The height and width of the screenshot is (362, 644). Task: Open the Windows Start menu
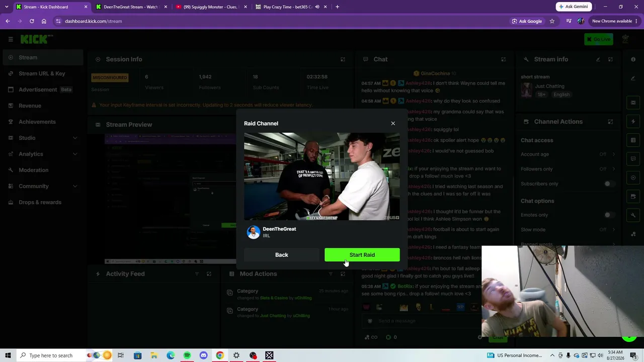(8, 355)
